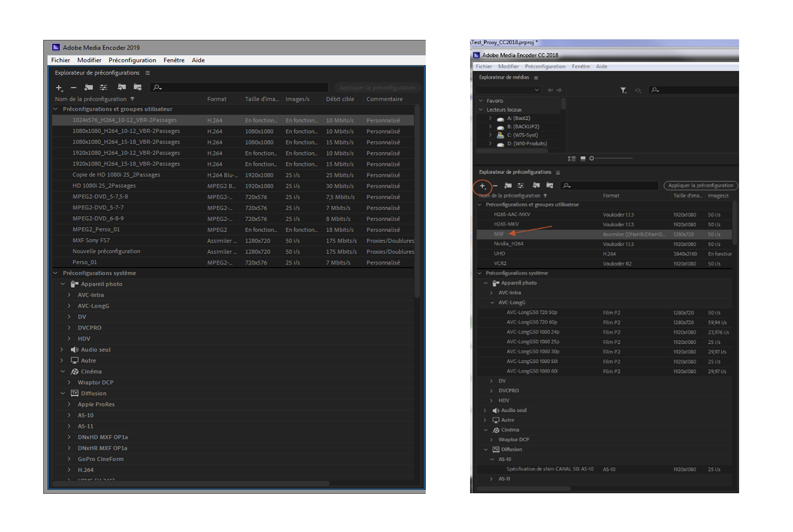Screen dimensions: 793x532
Task: Click export presets icon in 2019 window
Action: [x=138, y=87]
